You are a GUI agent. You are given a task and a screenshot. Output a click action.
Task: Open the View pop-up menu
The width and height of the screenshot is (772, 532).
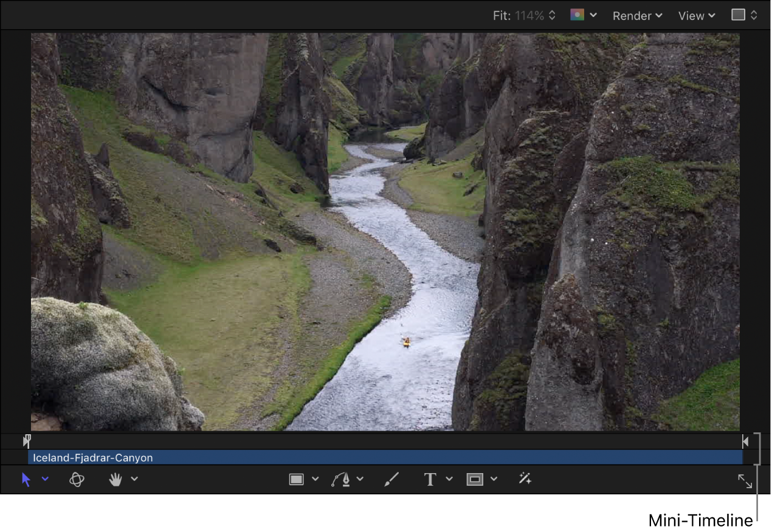(697, 16)
